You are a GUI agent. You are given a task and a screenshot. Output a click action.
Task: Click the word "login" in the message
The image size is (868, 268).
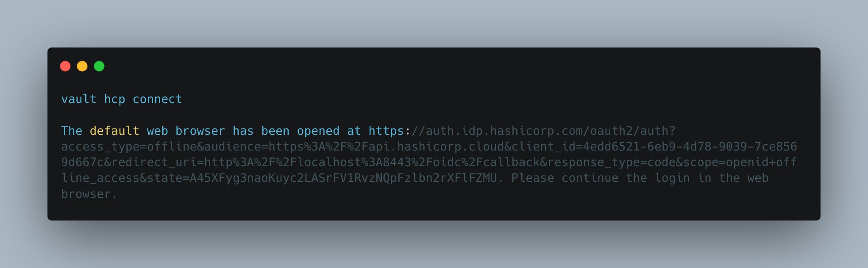[672, 179]
